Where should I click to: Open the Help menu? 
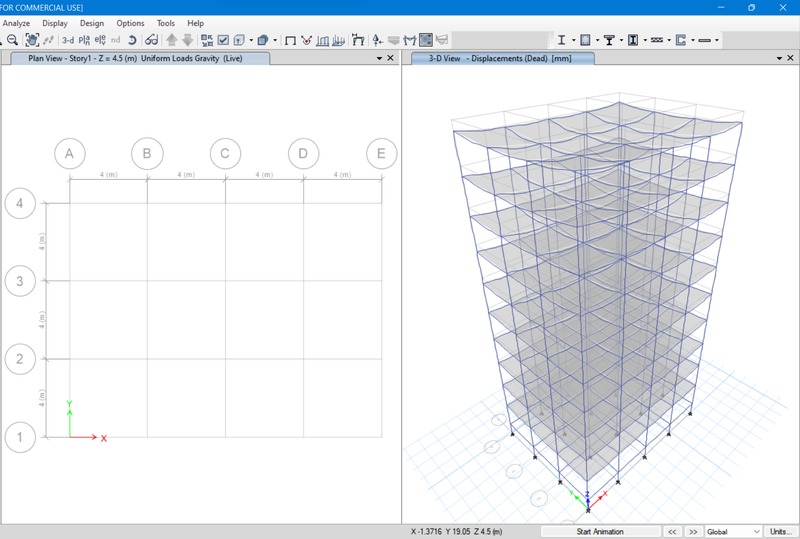click(x=195, y=23)
